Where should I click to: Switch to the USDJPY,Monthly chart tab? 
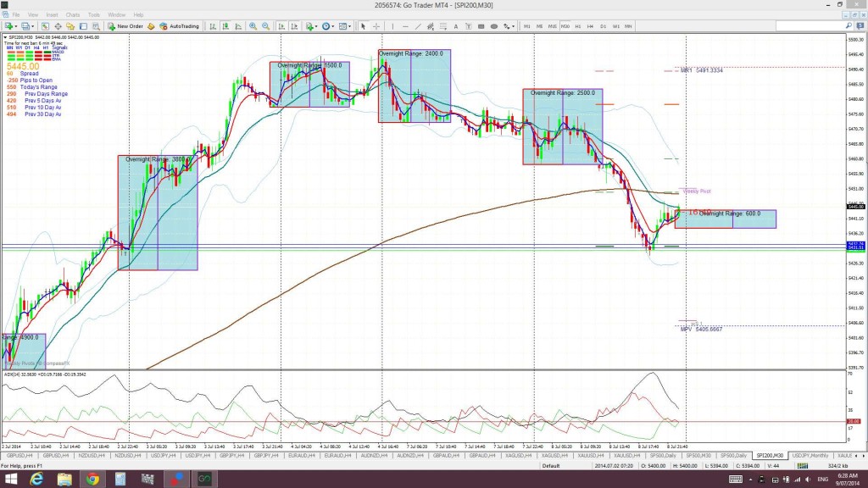tap(810, 455)
